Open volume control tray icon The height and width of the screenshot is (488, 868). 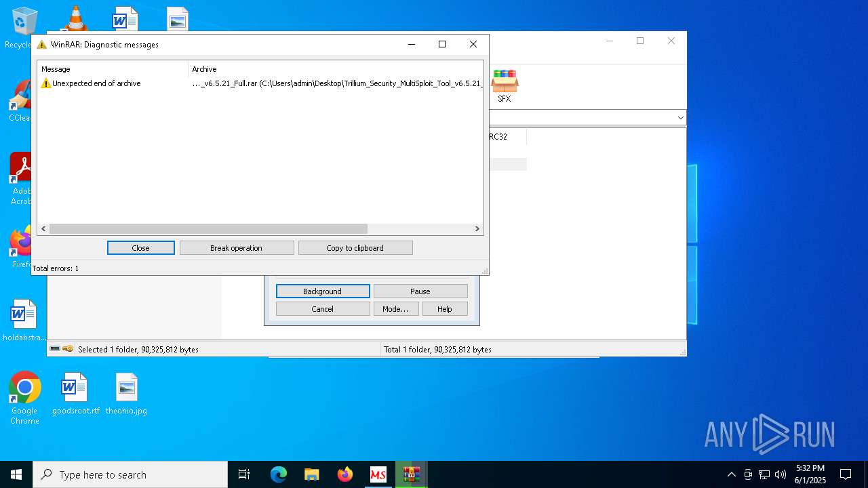pyautogui.click(x=781, y=474)
